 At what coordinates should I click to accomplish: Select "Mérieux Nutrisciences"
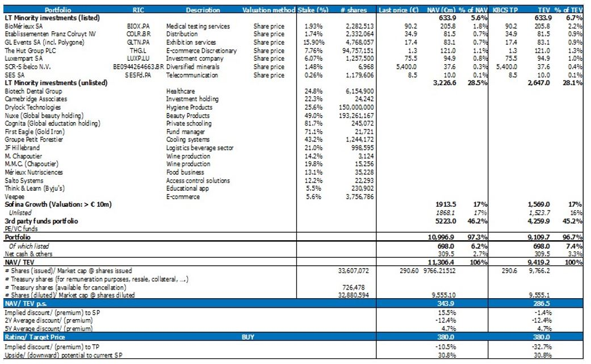(x=34, y=173)
